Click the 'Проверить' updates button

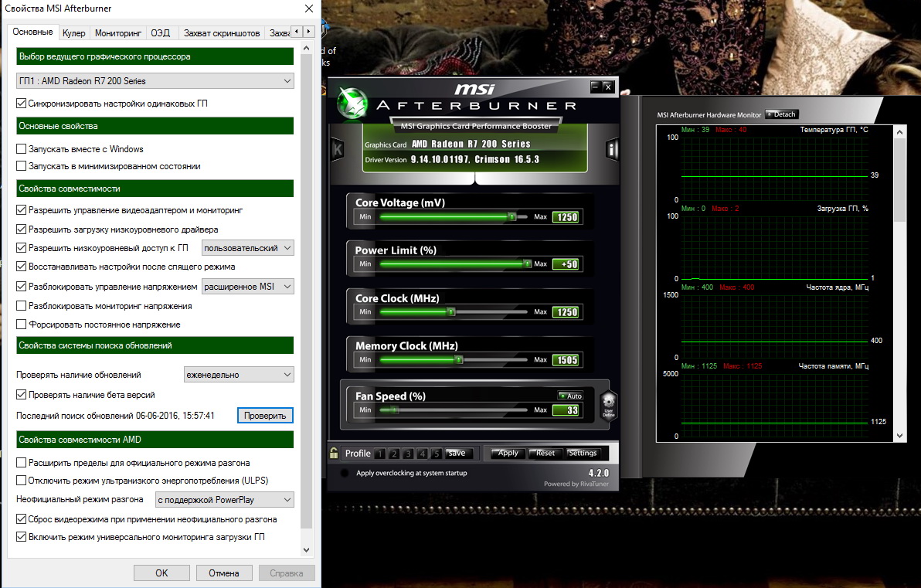(x=265, y=415)
